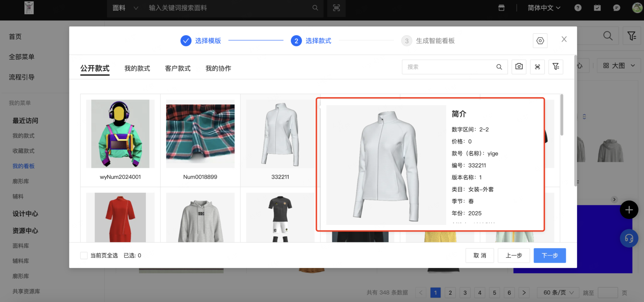Viewport: 644px width, 302px height.
Task: Click the camera image search icon
Action: click(x=519, y=67)
